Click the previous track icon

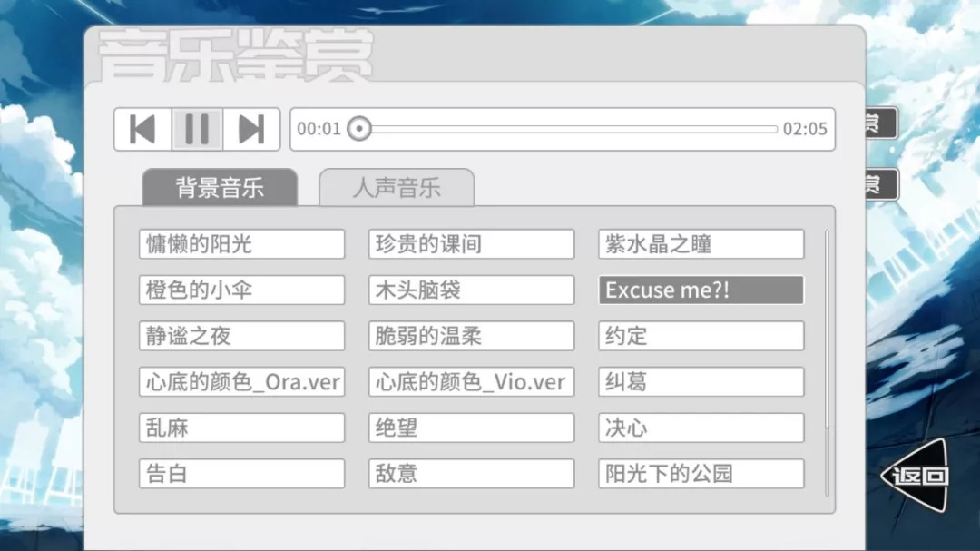tap(142, 128)
